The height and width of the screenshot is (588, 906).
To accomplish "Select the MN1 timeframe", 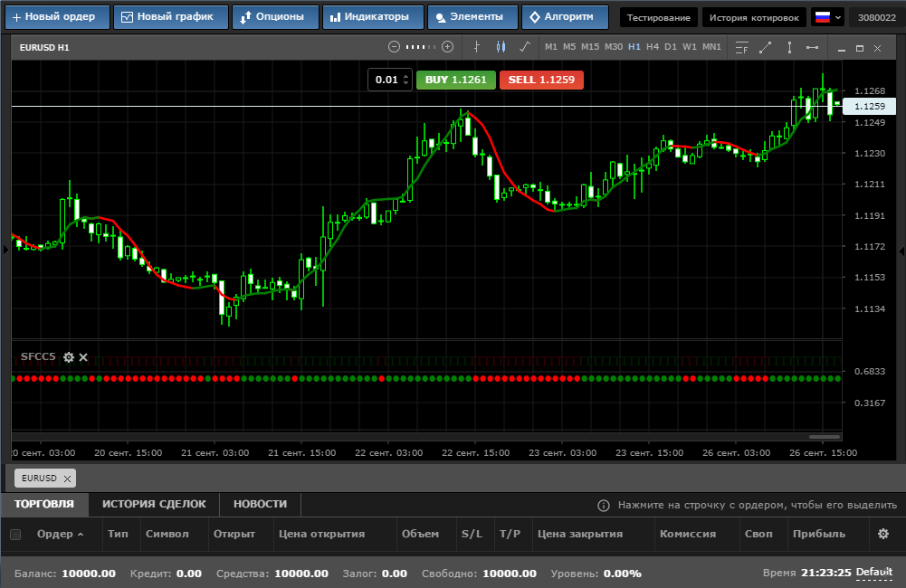I will click(x=711, y=47).
